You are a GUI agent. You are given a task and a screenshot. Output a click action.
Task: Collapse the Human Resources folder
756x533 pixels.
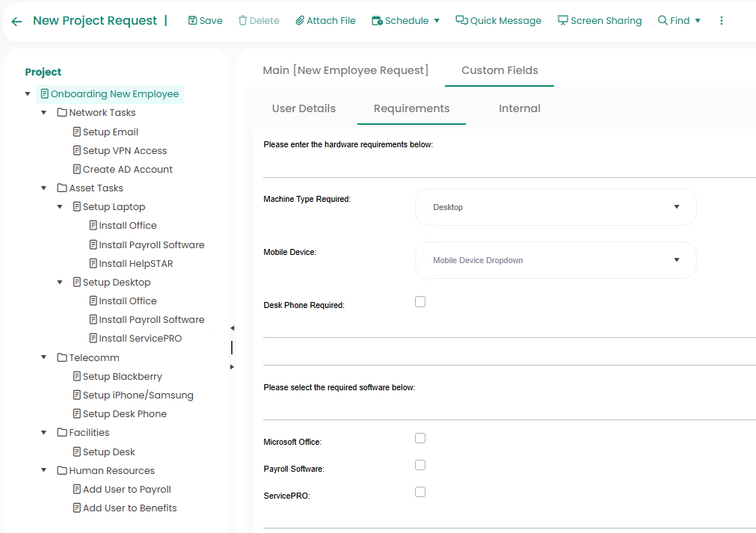tap(44, 470)
